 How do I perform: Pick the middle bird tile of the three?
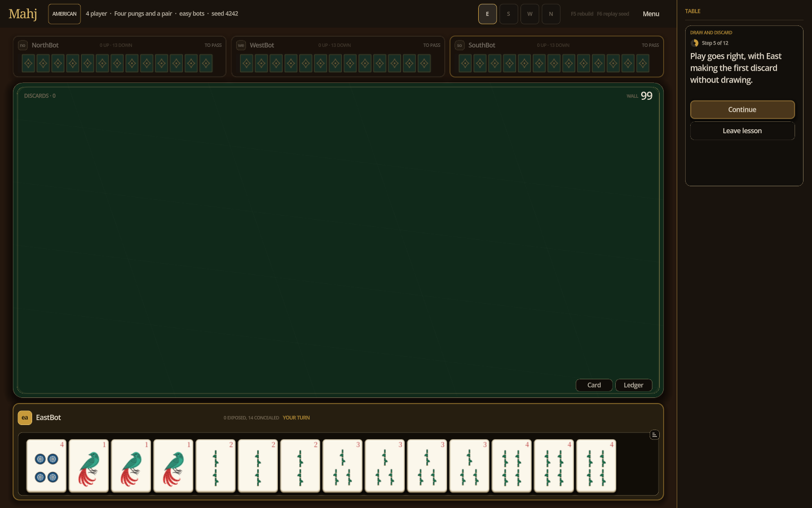click(131, 466)
